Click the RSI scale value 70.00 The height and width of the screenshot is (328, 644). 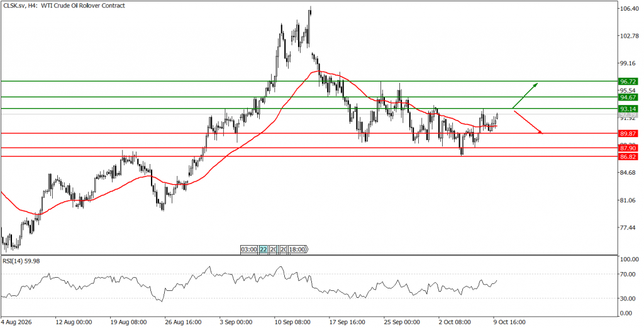(x=630, y=274)
